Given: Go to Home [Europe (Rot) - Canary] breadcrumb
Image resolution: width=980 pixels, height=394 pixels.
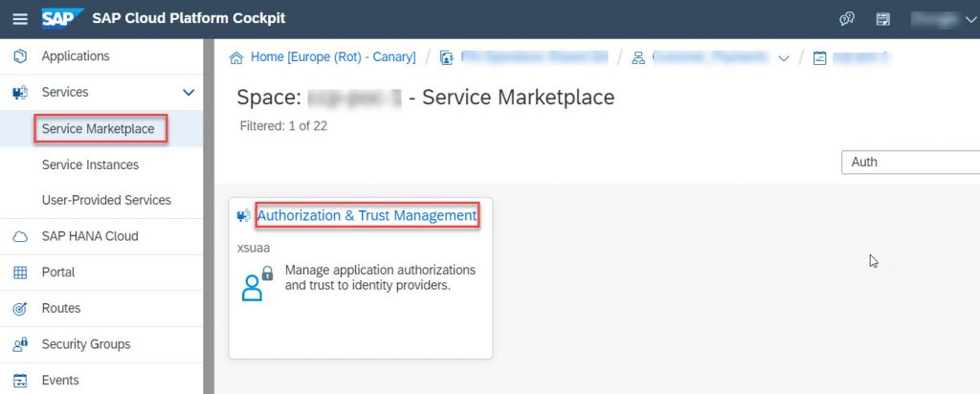Looking at the screenshot, I should coord(333,57).
